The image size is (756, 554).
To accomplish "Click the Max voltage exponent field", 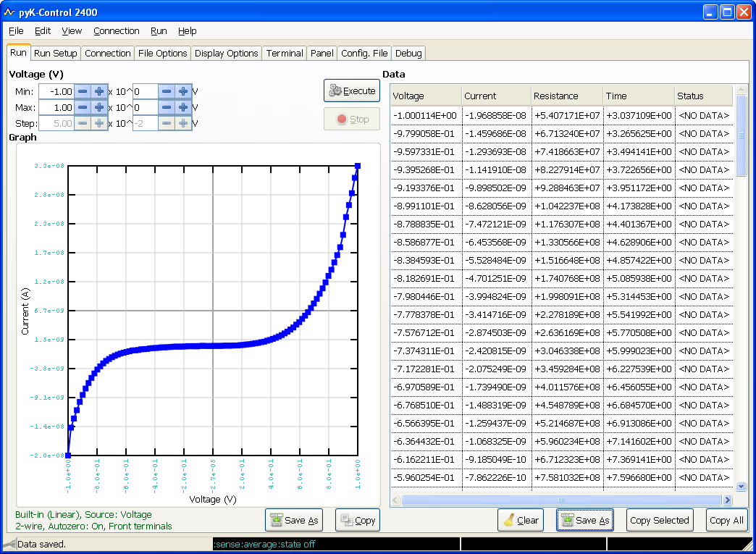I will (145, 107).
